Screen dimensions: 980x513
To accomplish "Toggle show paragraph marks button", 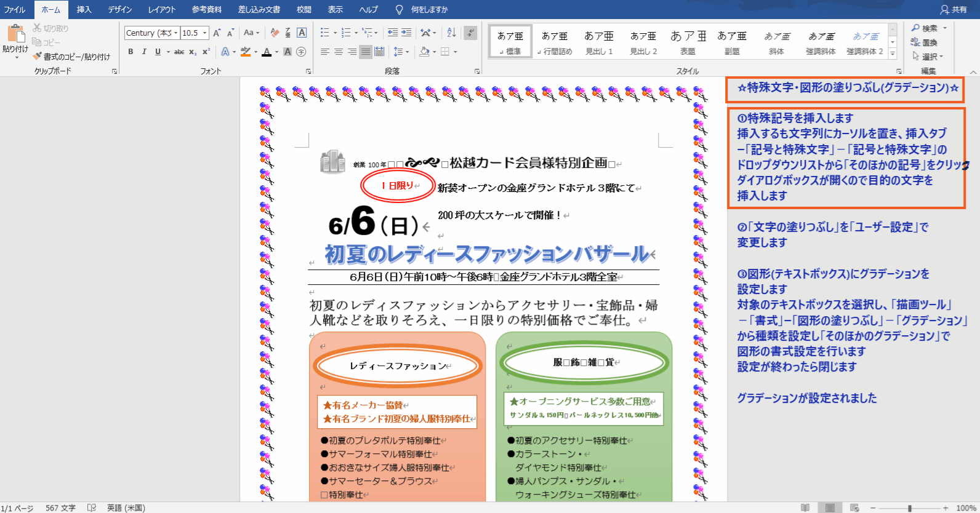I will (x=470, y=33).
